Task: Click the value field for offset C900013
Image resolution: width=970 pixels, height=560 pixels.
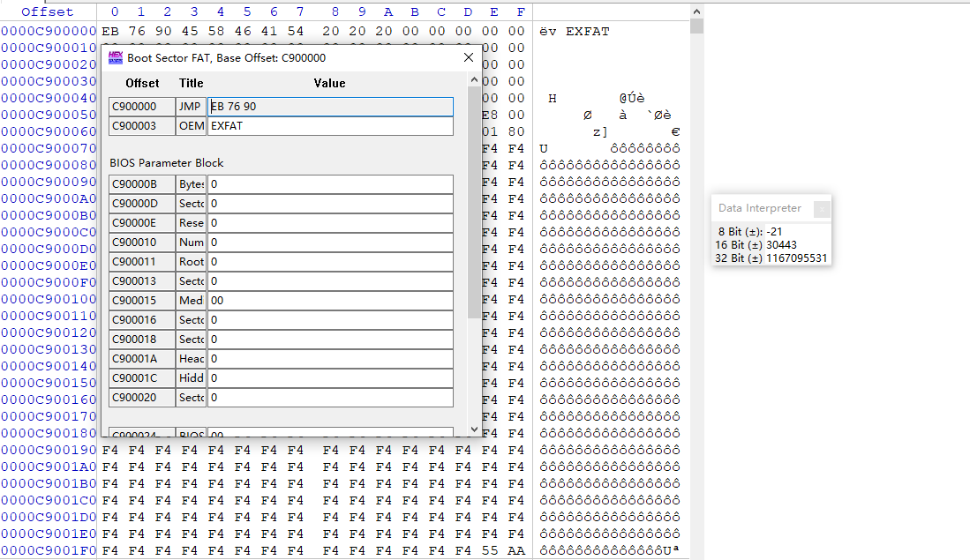Action: tap(330, 281)
